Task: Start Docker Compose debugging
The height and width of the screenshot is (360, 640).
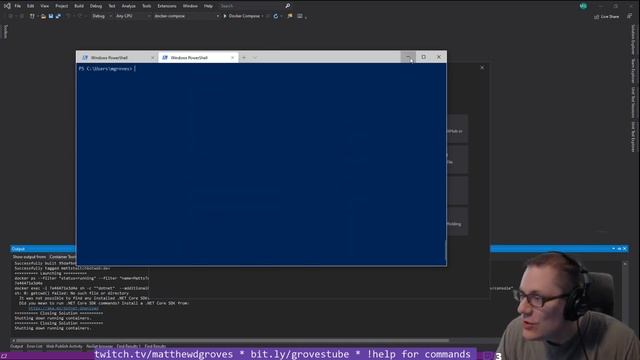Action: click(242, 16)
